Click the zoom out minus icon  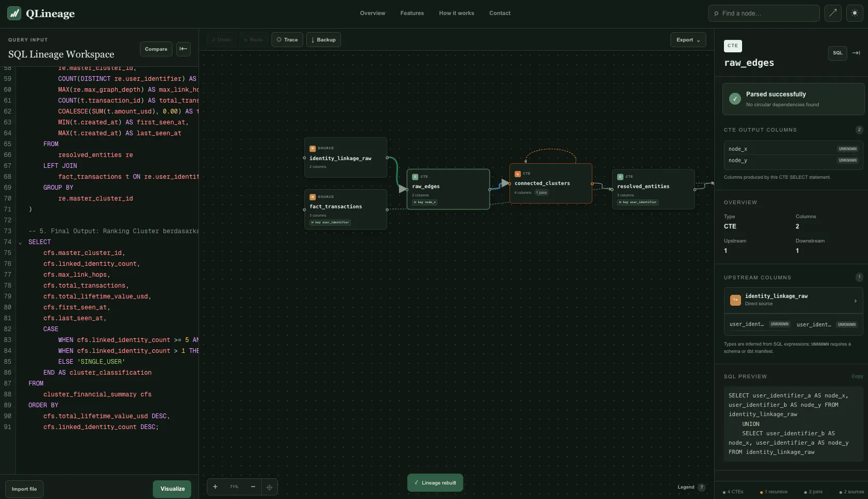coord(253,487)
